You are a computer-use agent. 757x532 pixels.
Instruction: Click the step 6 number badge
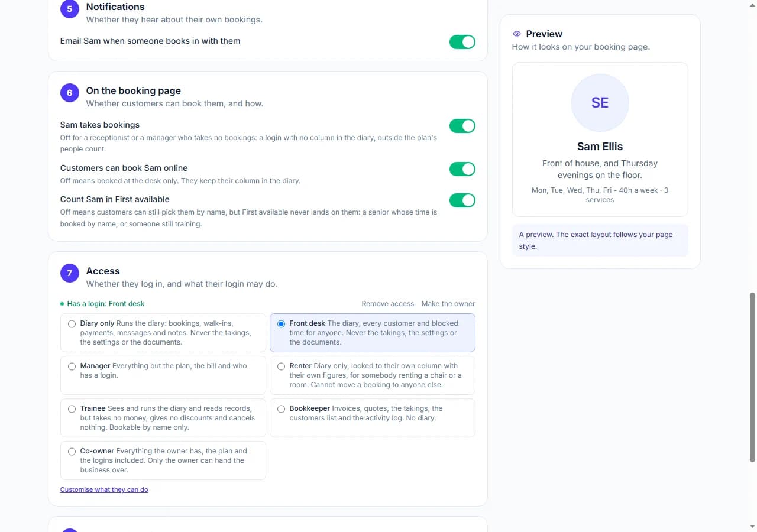point(70,93)
